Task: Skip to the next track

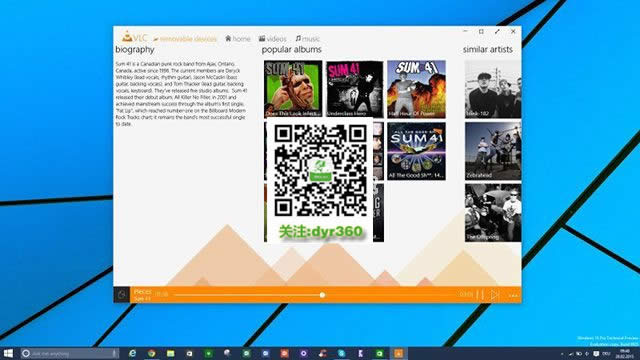Action: pyautogui.click(x=495, y=295)
